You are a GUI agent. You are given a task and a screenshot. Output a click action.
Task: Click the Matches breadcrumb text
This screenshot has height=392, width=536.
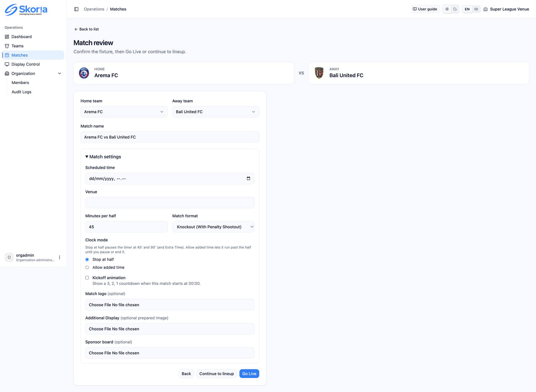pyautogui.click(x=118, y=9)
